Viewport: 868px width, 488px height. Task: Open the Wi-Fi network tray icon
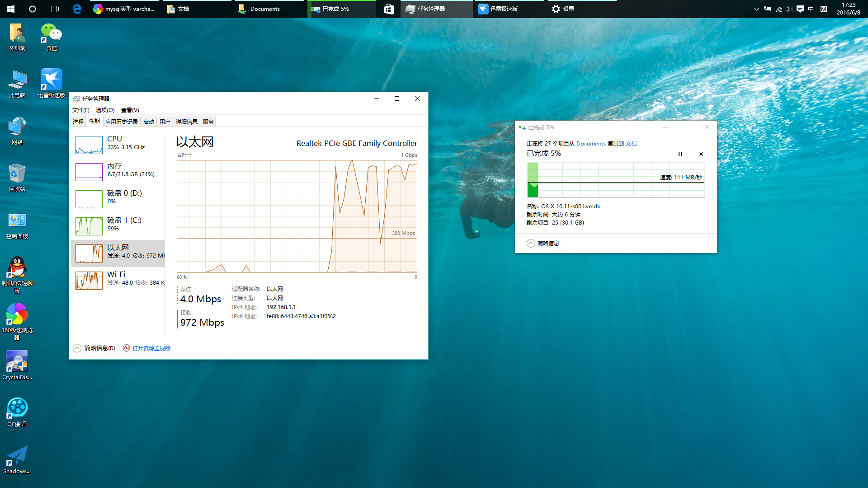778,9
